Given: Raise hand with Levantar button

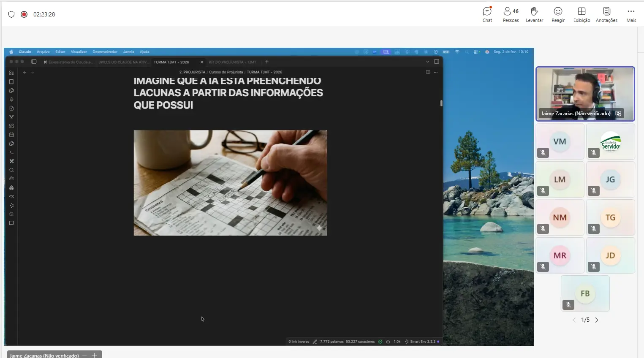Looking at the screenshot, I should pyautogui.click(x=534, y=14).
